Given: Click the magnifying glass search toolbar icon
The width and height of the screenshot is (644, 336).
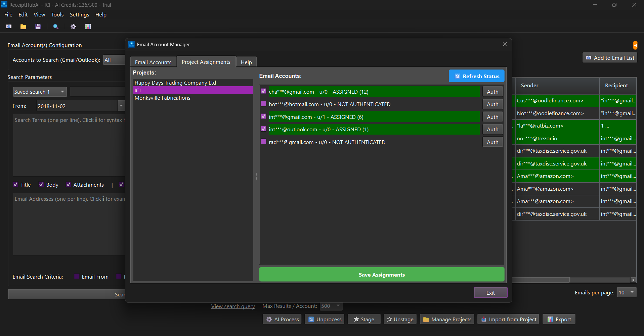Looking at the screenshot, I should pyautogui.click(x=56, y=27).
